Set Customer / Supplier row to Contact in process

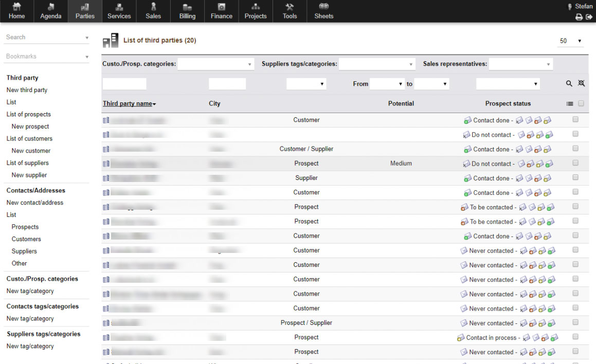(547, 149)
